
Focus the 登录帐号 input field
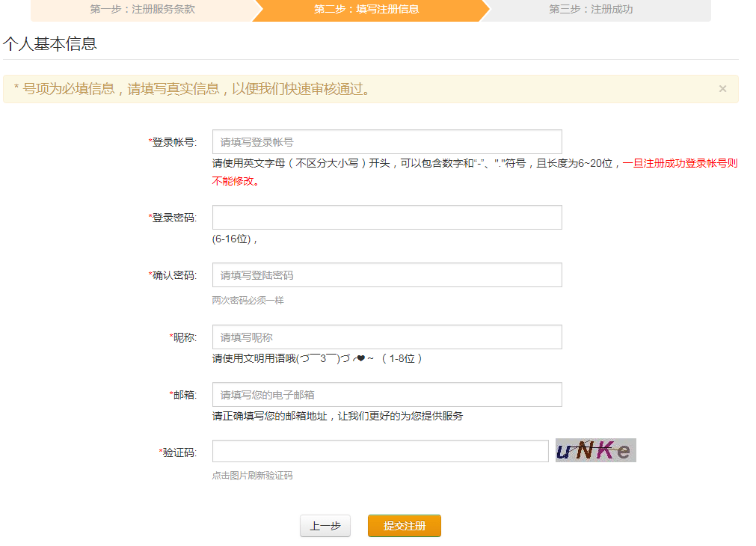tap(387, 142)
